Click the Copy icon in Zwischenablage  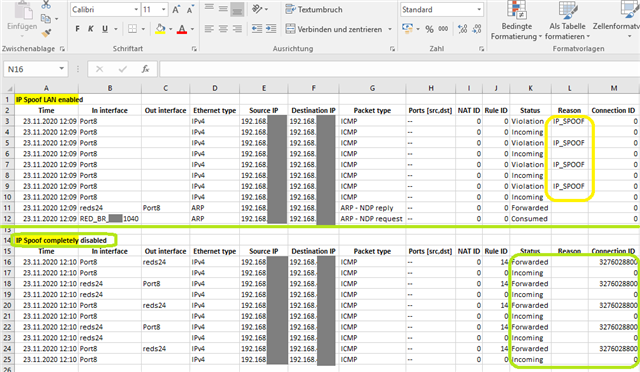click(x=46, y=19)
